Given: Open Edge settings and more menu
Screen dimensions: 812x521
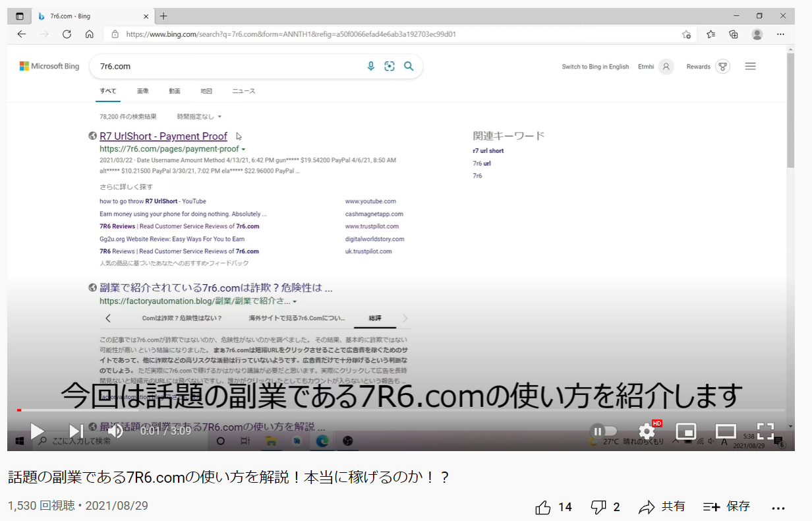Looking at the screenshot, I should pos(781,34).
